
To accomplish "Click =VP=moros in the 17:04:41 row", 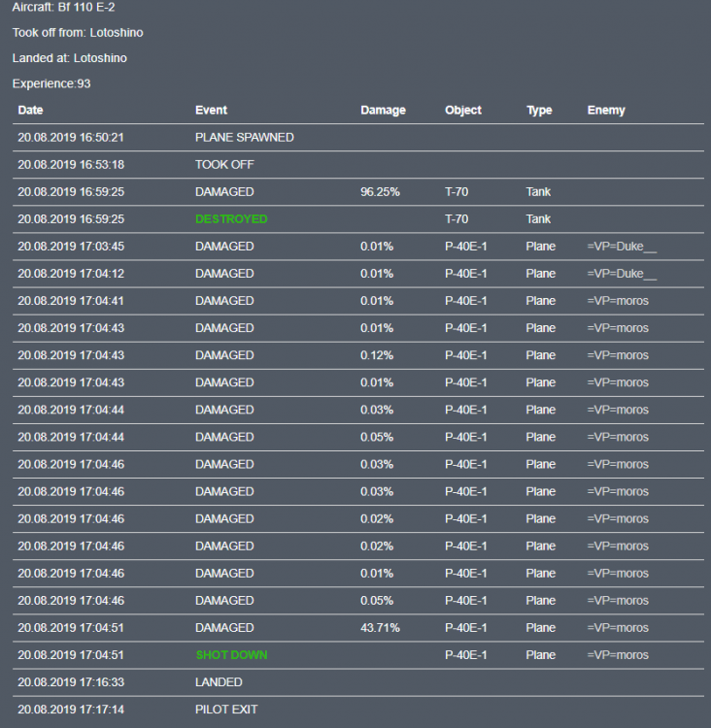I will pos(618,301).
